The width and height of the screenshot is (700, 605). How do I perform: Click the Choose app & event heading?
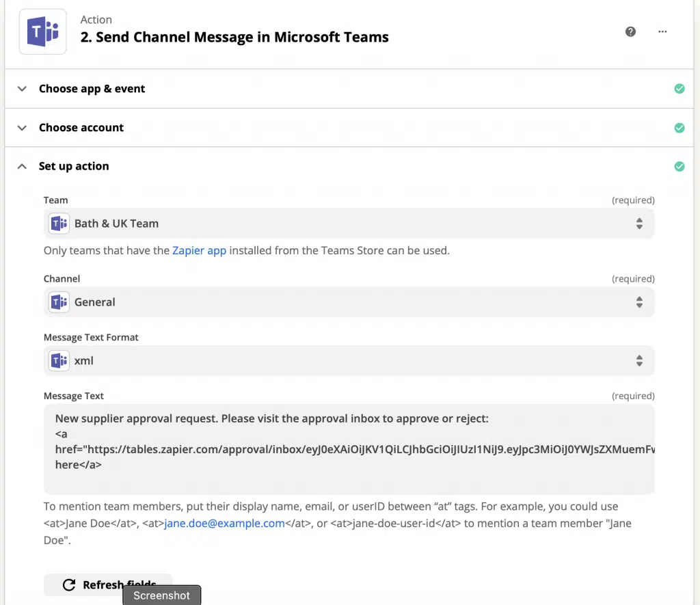click(92, 89)
